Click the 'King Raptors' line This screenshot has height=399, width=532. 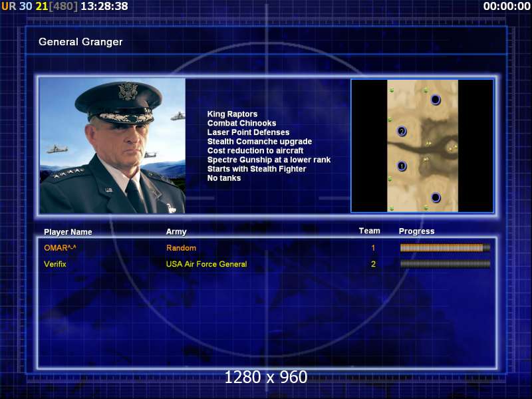click(232, 114)
